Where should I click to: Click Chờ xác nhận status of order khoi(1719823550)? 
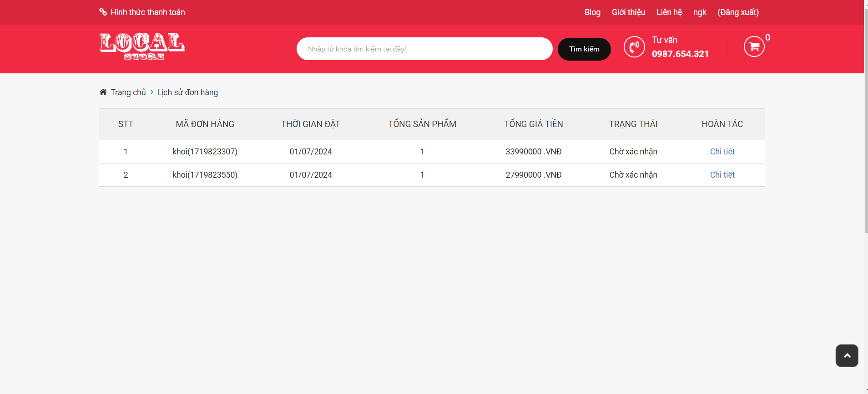(633, 175)
